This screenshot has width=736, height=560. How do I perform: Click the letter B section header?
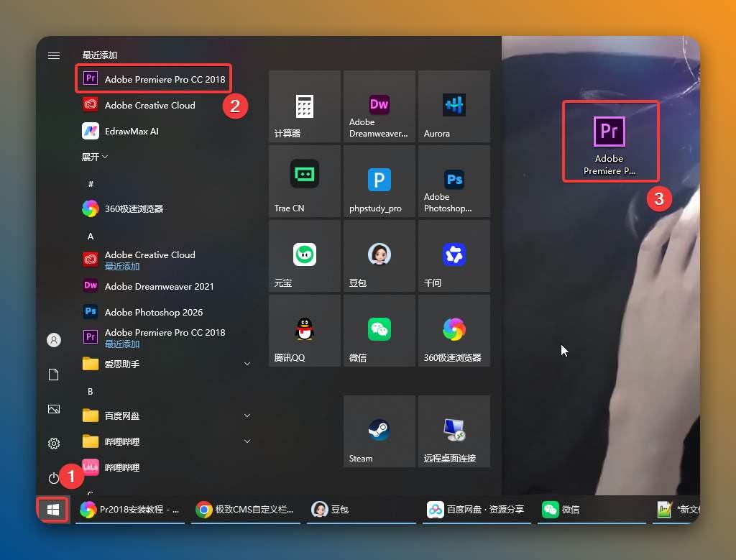click(x=90, y=391)
